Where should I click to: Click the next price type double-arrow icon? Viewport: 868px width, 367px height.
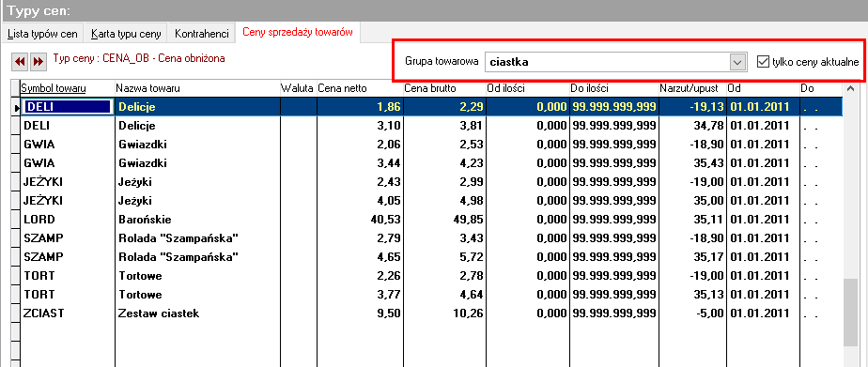tap(38, 62)
